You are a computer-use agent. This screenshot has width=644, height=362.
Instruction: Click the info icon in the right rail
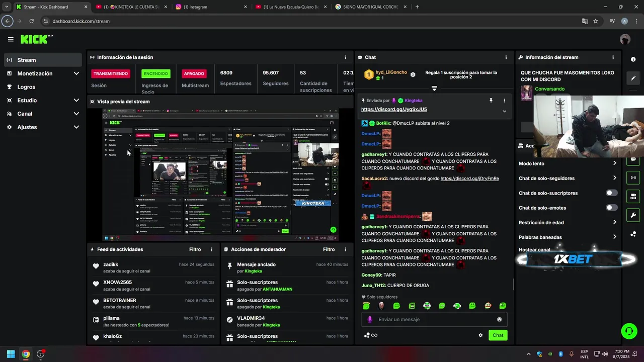click(x=633, y=59)
